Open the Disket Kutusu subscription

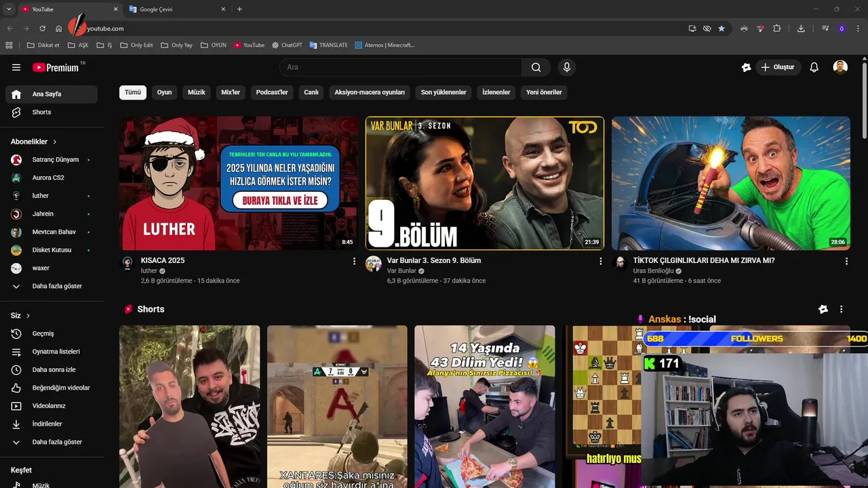[x=52, y=250]
